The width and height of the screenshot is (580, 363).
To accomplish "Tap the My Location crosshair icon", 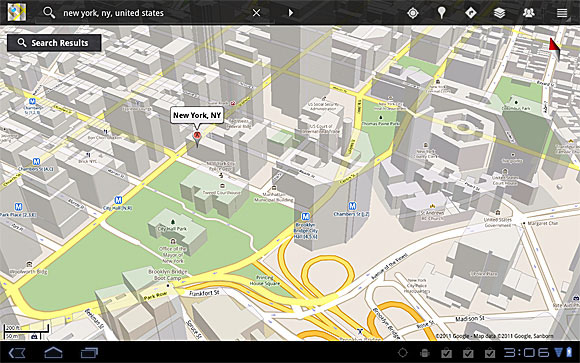I will point(412,13).
